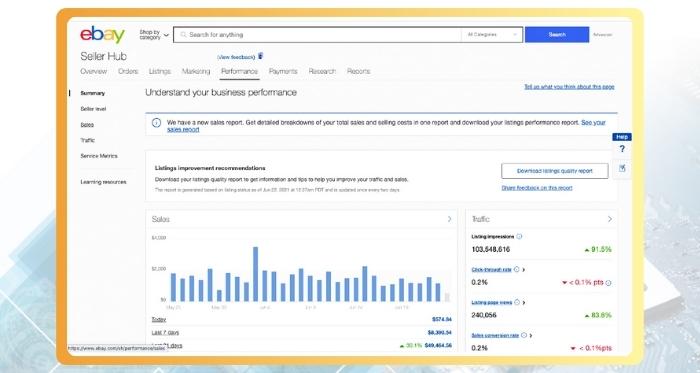Open Sales in the left sidebar

click(x=87, y=125)
